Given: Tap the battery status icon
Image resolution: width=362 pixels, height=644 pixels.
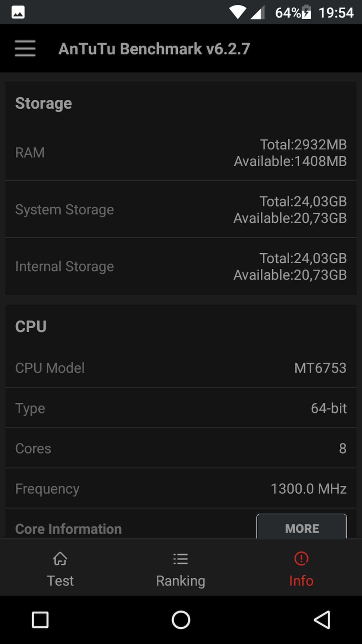Looking at the screenshot, I should (306, 12).
